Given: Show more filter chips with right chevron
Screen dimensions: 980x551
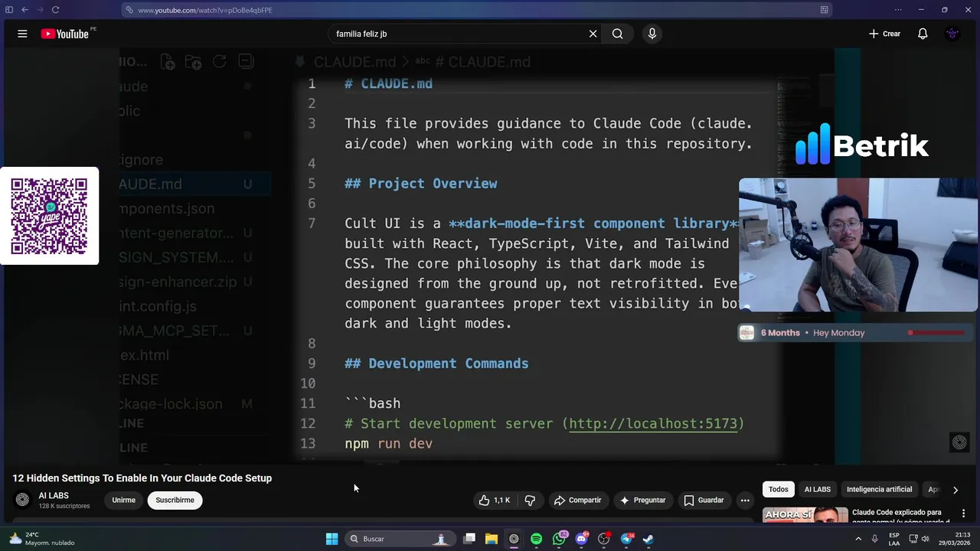Looking at the screenshot, I should click(955, 490).
